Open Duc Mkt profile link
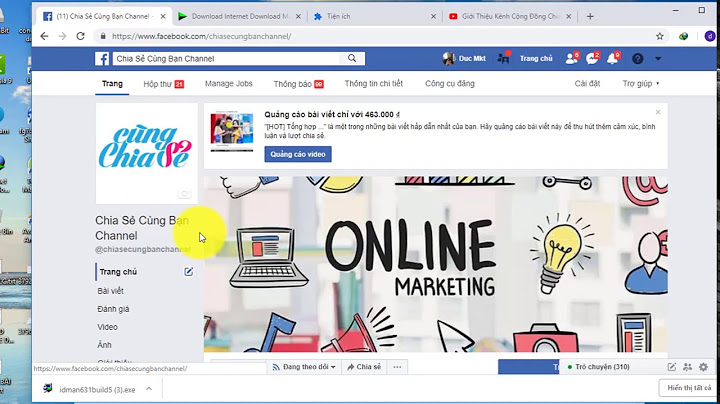The height and width of the screenshot is (404, 720). (464, 58)
